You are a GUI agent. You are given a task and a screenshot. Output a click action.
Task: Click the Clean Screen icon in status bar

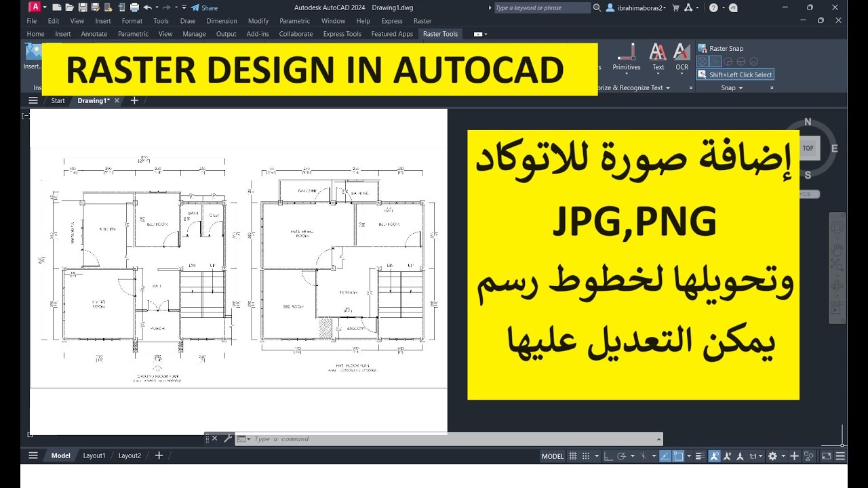pos(826,456)
